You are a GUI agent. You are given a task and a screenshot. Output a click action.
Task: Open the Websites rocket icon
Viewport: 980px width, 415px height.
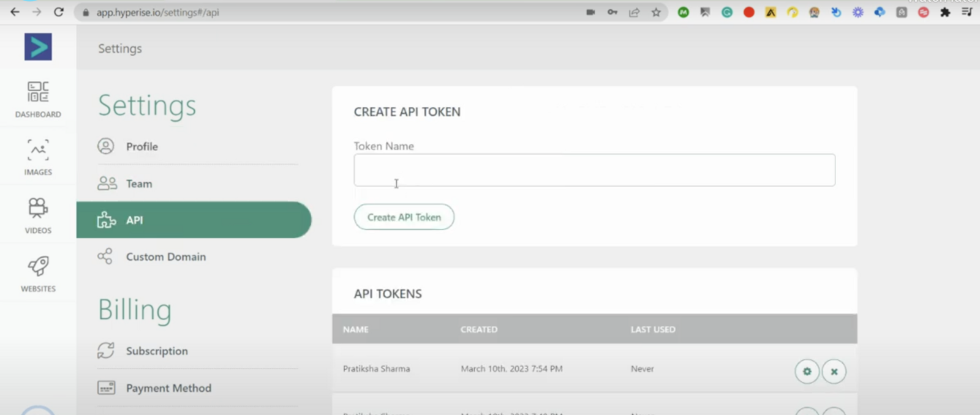(x=38, y=266)
